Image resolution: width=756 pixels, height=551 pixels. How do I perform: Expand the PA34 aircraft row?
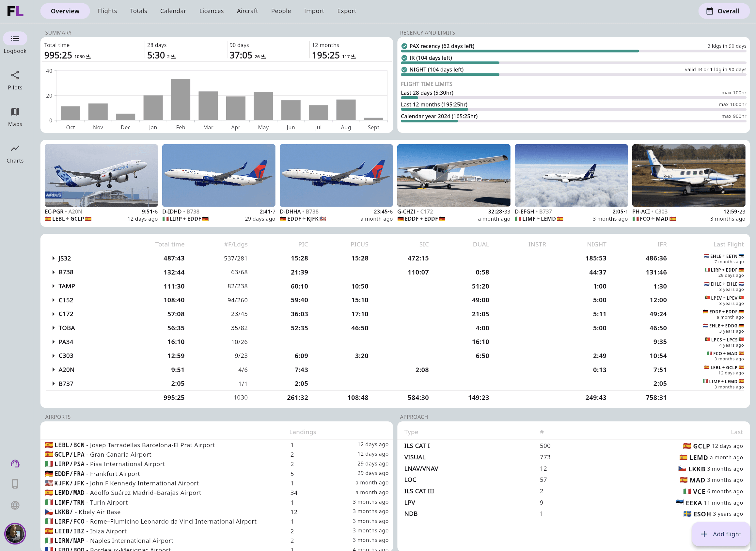(x=53, y=342)
